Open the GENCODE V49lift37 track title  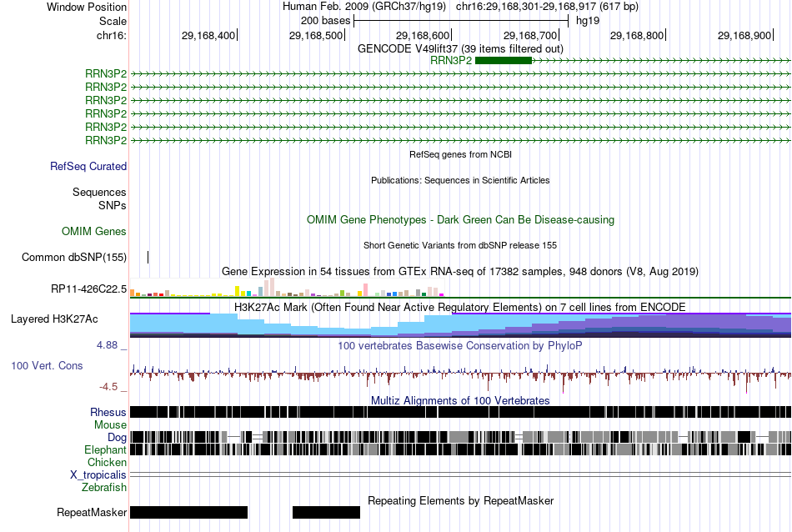click(x=460, y=48)
